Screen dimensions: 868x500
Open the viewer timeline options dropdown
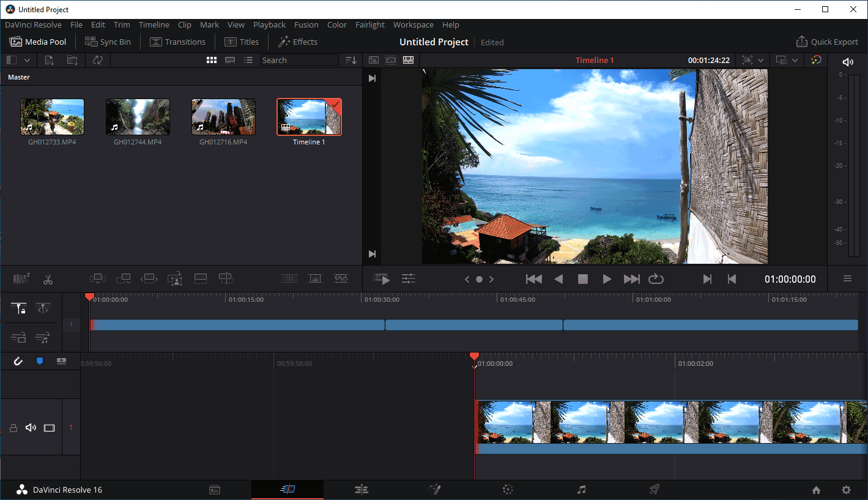click(795, 60)
